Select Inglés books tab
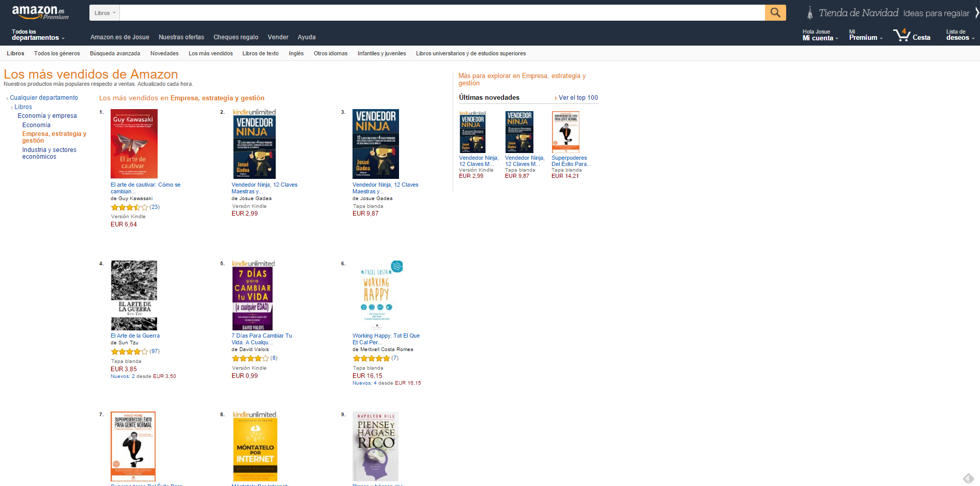The image size is (980, 486). (296, 53)
